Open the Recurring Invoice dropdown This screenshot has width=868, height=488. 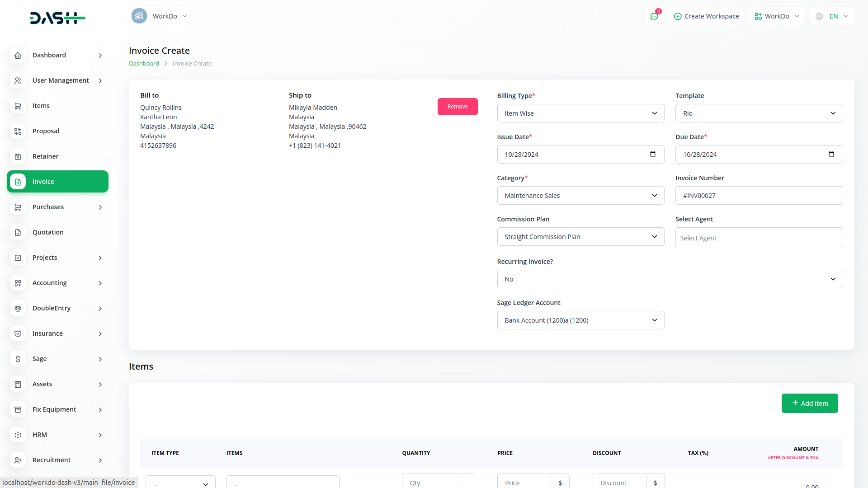[670, 279]
